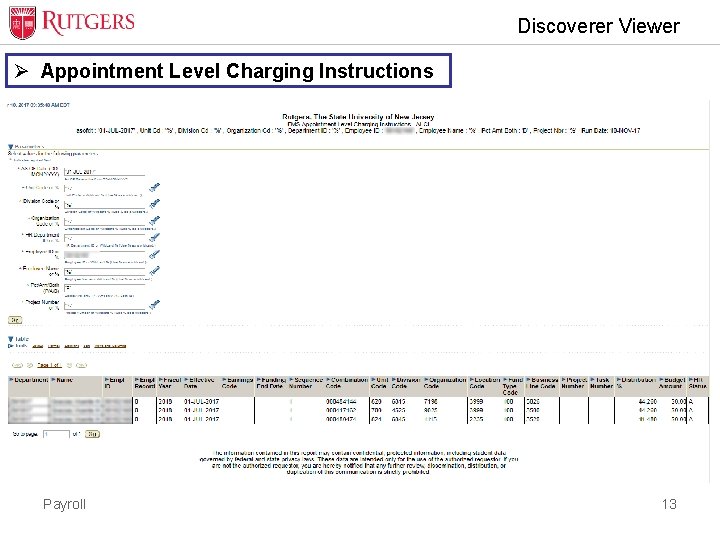
Task: Click Go button under the parameters form
Action: pyautogui.click(x=15, y=320)
